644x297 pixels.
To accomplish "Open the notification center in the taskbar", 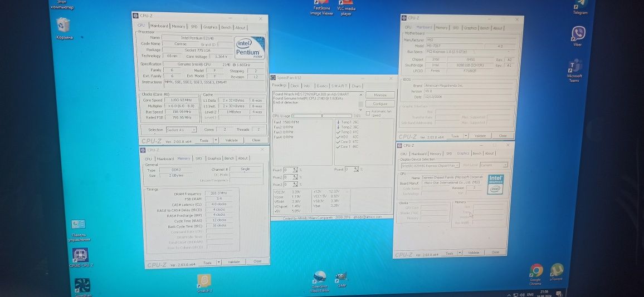I will (559, 293).
